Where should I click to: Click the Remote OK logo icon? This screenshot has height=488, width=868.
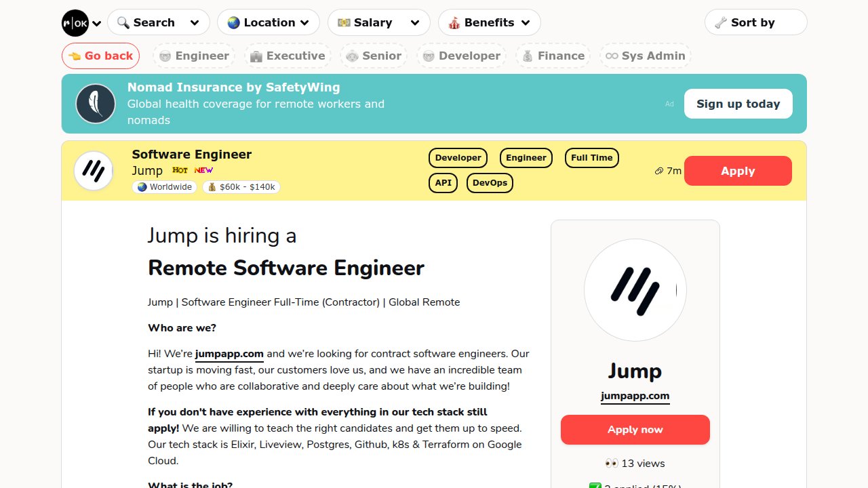(75, 23)
